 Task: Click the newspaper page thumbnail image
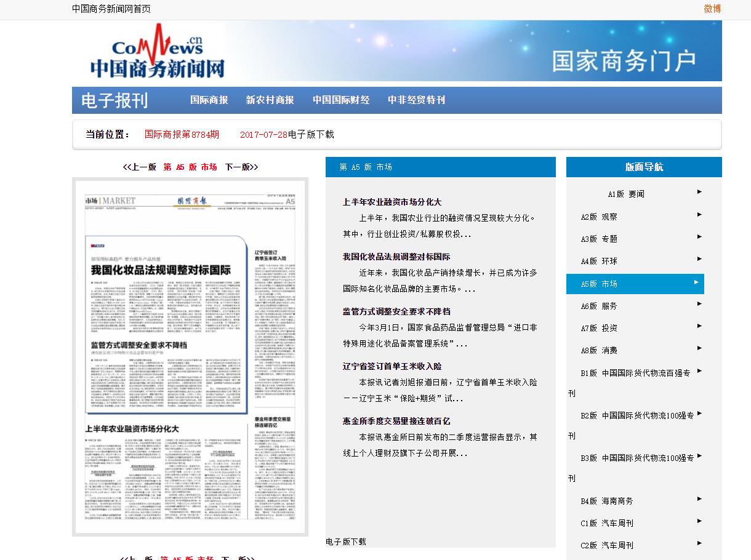click(x=190, y=357)
